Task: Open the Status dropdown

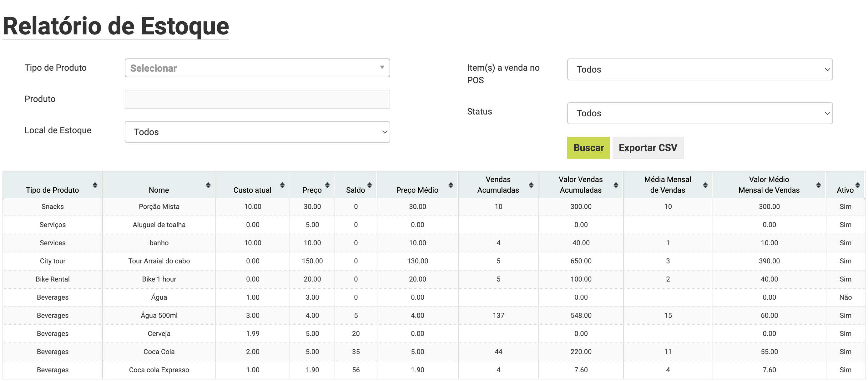Action: 700,113
